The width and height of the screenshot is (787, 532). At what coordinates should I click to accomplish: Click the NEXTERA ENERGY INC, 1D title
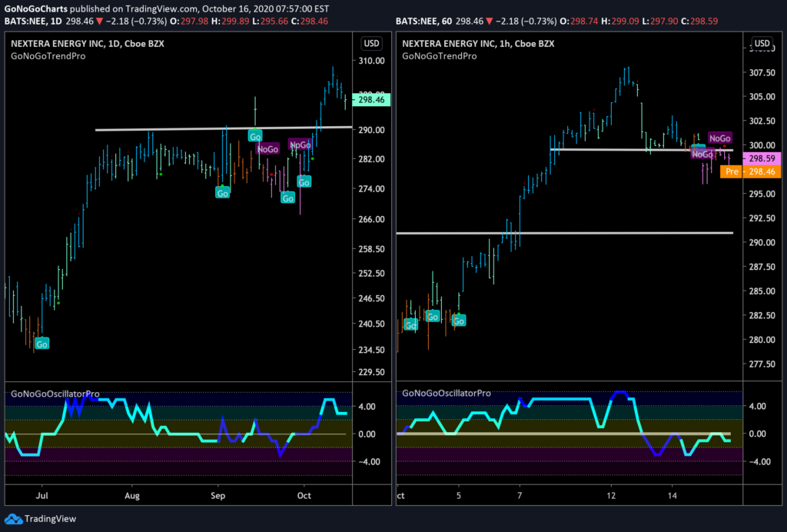88,44
